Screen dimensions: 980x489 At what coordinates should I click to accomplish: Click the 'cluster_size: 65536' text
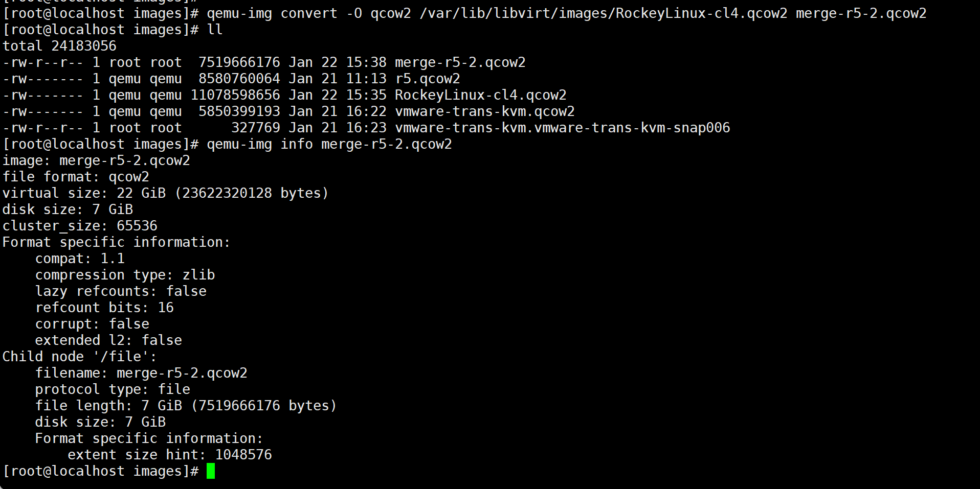coord(80,226)
